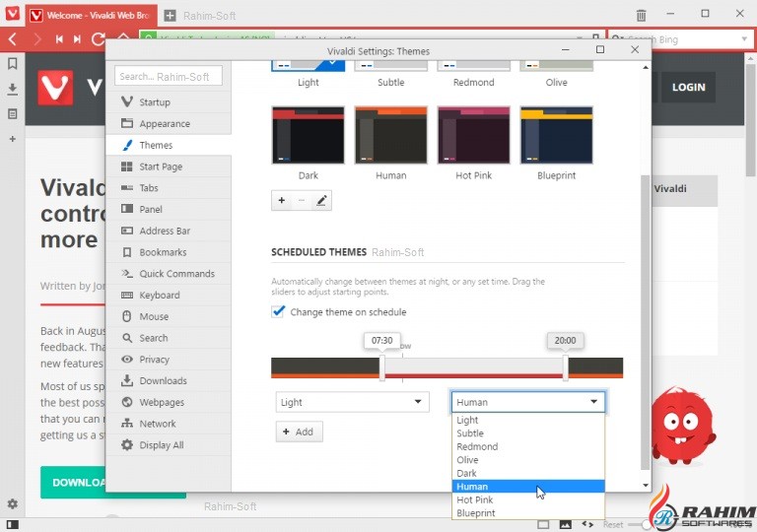Open Notes panel from the side bar

tap(13, 114)
